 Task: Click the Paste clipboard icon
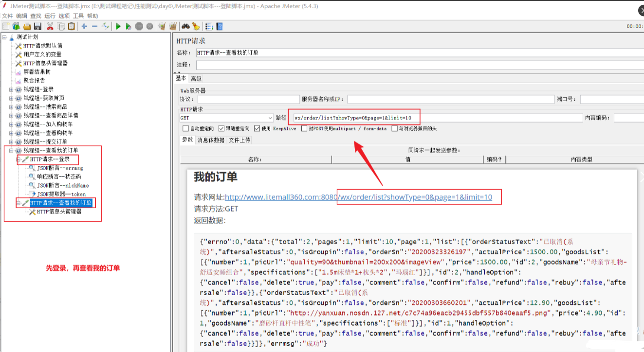coord(72,26)
